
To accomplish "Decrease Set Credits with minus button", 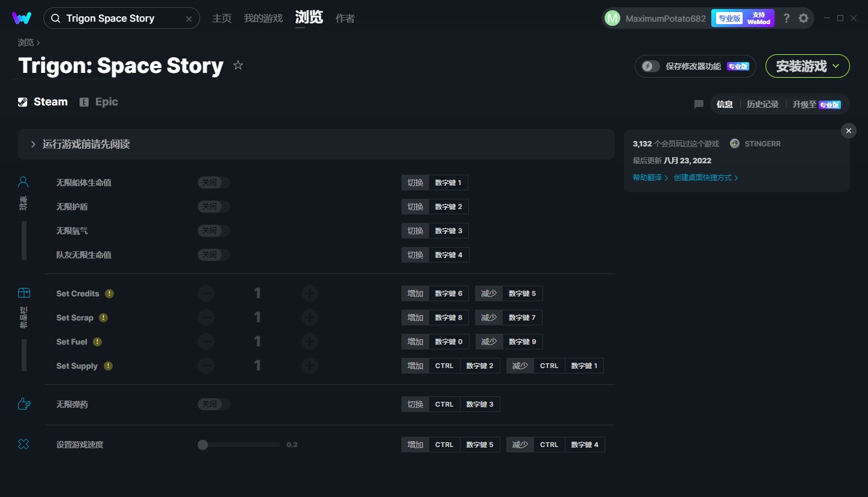I will click(x=206, y=293).
